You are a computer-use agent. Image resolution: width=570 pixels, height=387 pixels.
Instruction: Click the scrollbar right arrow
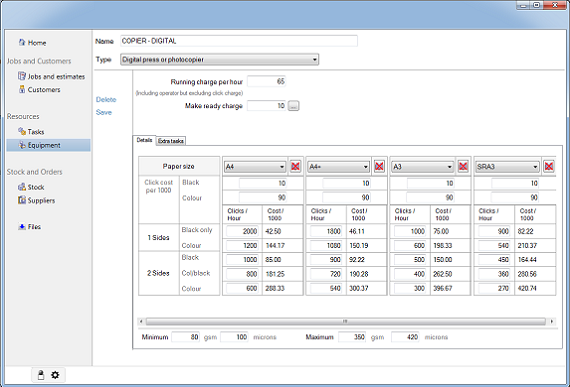pyautogui.click(x=552, y=321)
